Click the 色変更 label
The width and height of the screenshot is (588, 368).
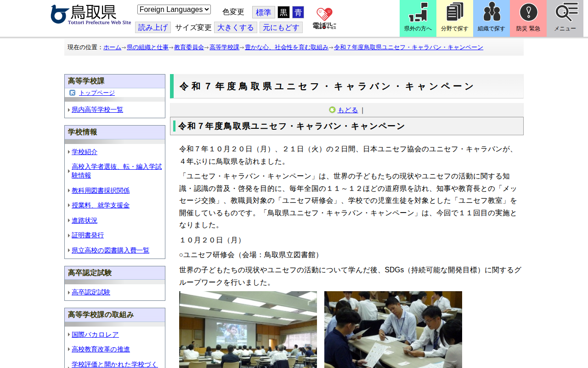pyautogui.click(x=233, y=12)
